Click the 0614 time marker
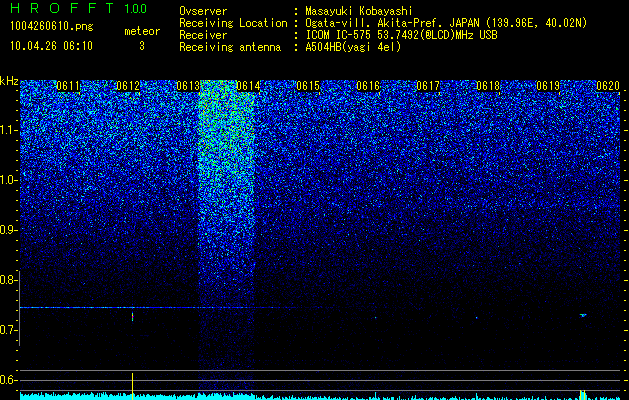629x400 pixels. coord(248,86)
